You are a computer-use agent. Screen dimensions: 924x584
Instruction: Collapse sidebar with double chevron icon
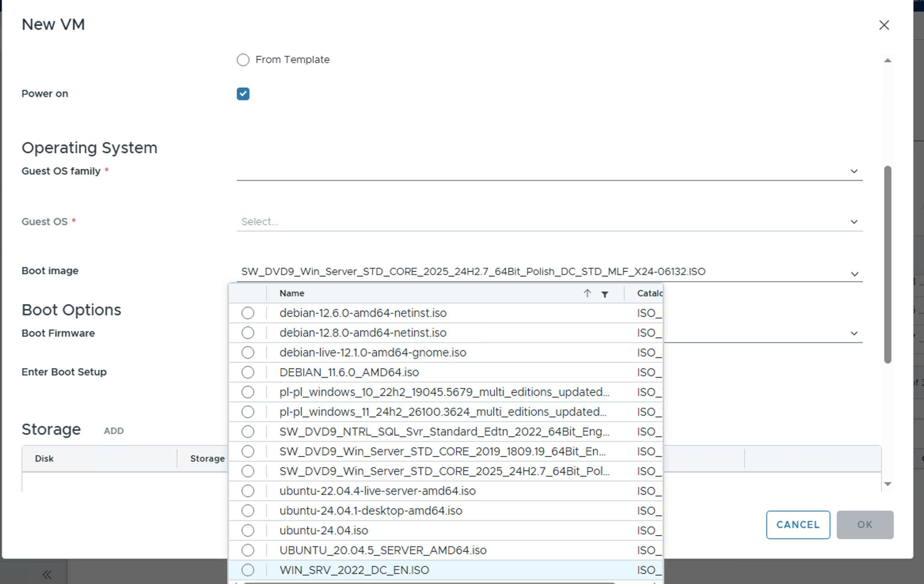(47, 574)
